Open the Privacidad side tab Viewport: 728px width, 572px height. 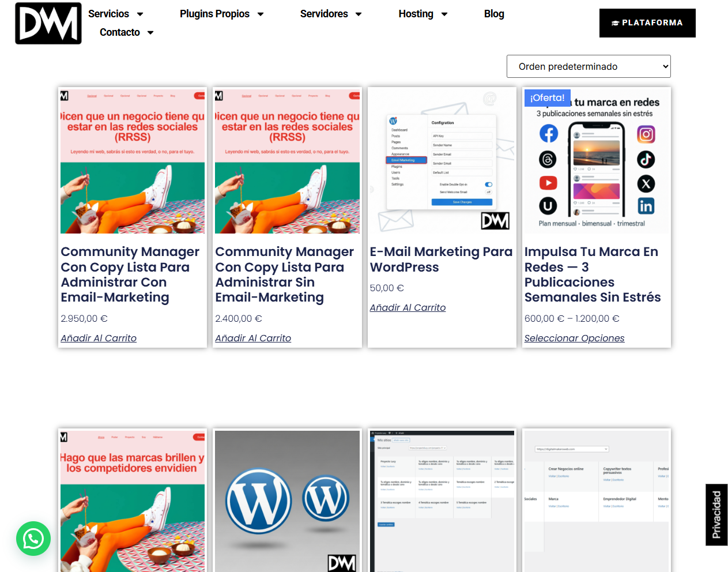716,514
